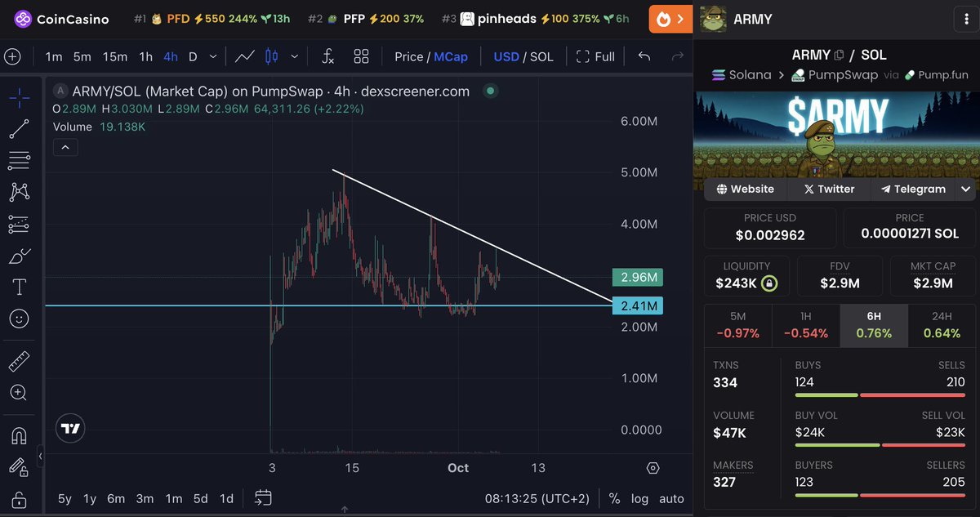Collapse the drawing toolbar side arrow
The width and height of the screenshot is (980, 517).
coord(41,456)
